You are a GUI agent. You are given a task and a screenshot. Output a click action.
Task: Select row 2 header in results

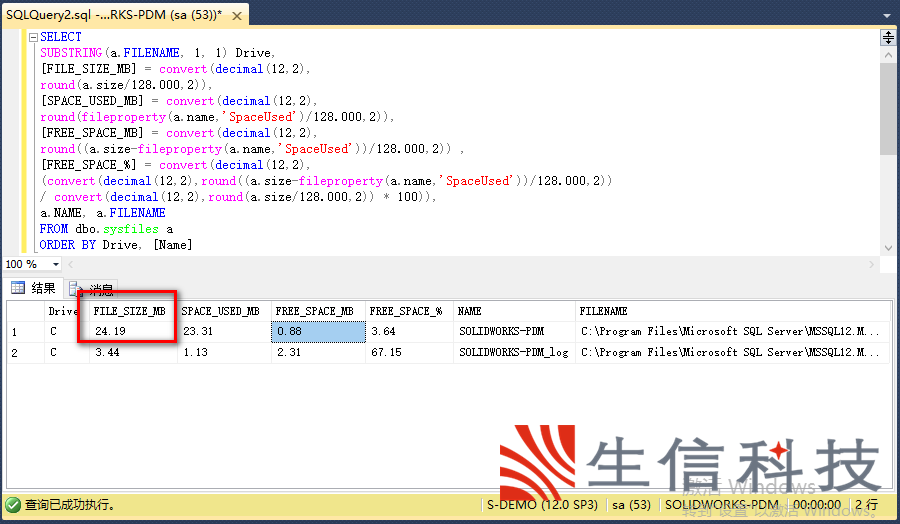(26, 352)
